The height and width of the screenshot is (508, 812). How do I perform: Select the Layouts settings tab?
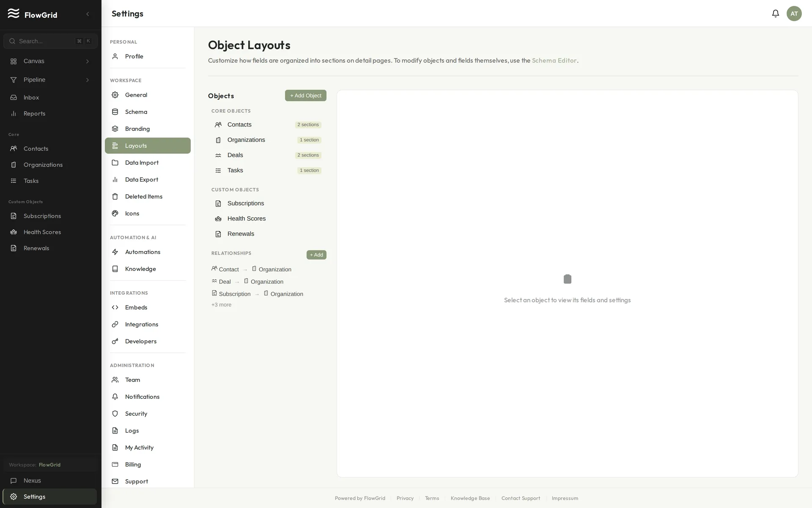(148, 146)
